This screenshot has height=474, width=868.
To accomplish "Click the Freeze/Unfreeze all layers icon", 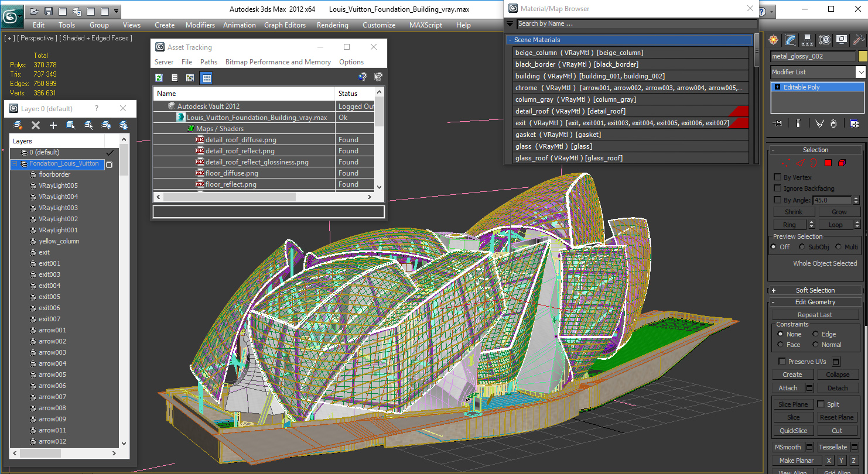I will click(x=124, y=125).
